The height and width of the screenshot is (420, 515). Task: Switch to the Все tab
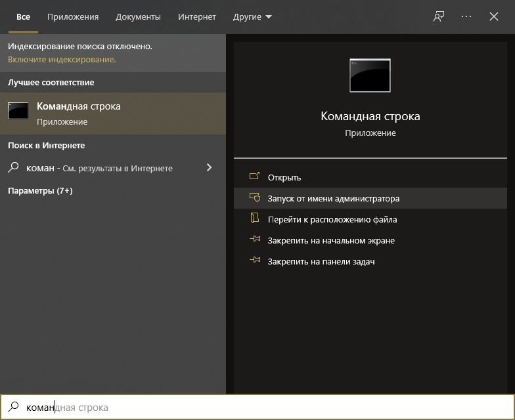click(x=24, y=17)
